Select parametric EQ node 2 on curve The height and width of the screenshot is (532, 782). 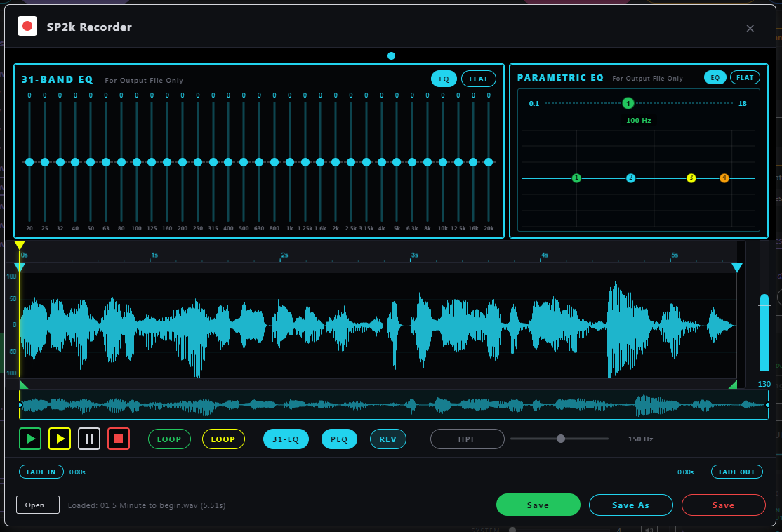pos(630,178)
